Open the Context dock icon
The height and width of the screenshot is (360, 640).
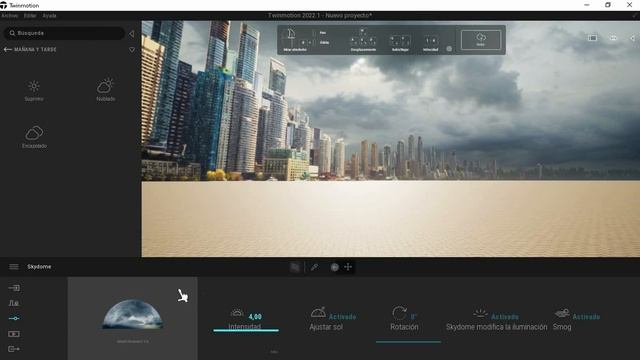[14, 303]
